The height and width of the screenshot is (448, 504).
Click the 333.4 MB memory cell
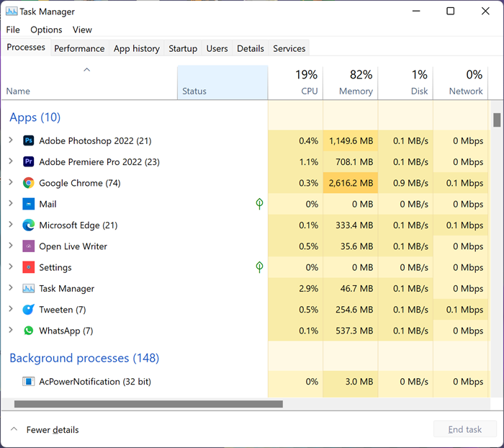click(351, 225)
